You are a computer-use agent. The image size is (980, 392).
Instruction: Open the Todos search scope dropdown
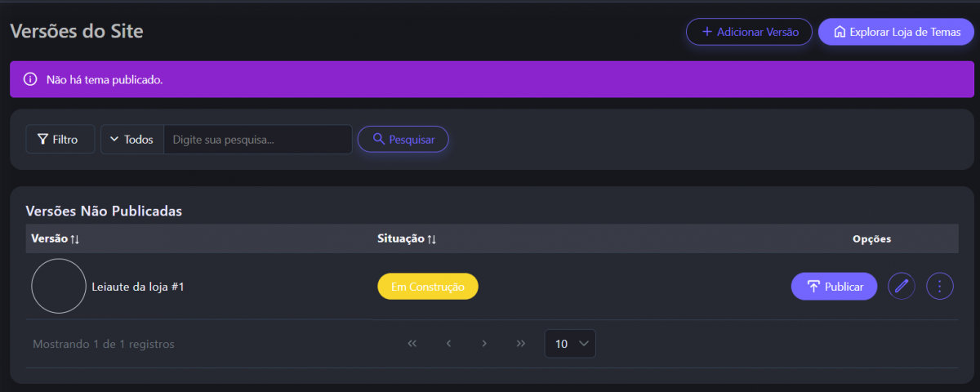pos(132,140)
